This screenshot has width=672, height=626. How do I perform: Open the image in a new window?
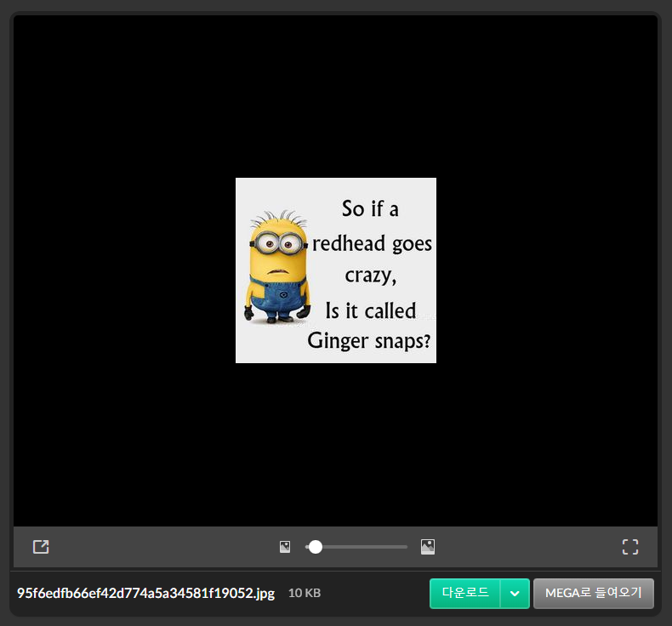(x=41, y=547)
